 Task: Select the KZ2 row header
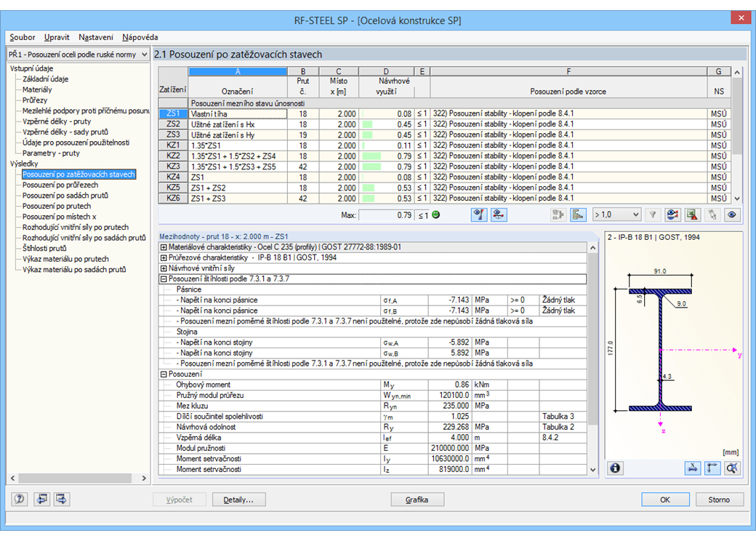click(173, 156)
